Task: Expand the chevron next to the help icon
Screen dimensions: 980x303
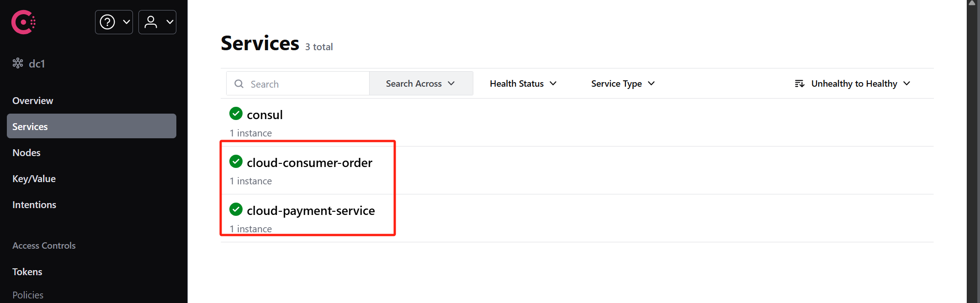Action: click(x=127, y=22)
